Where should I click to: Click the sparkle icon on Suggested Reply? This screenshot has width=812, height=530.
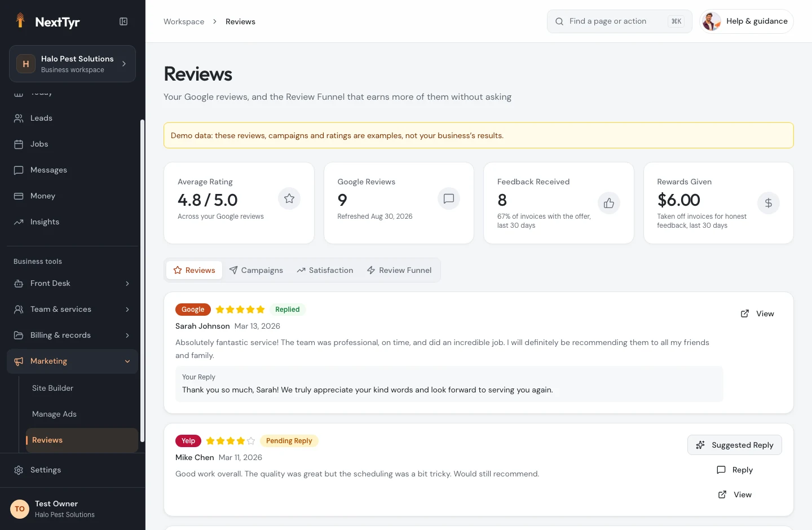pyautogui.click(x=700, y=445)
